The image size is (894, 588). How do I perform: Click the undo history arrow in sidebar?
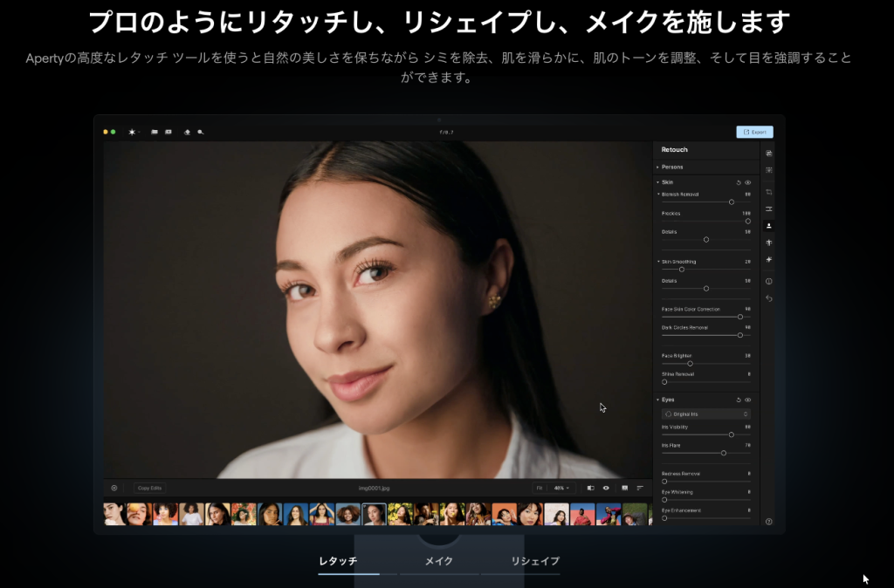(x=769, y=298)
